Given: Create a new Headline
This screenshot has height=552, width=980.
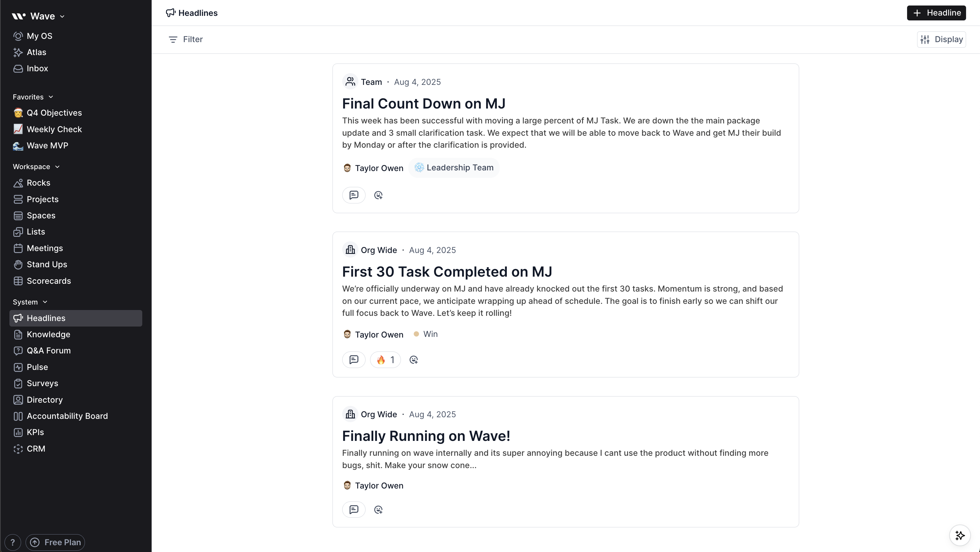Looking at the screenshot, I should (x=936, y=13).
